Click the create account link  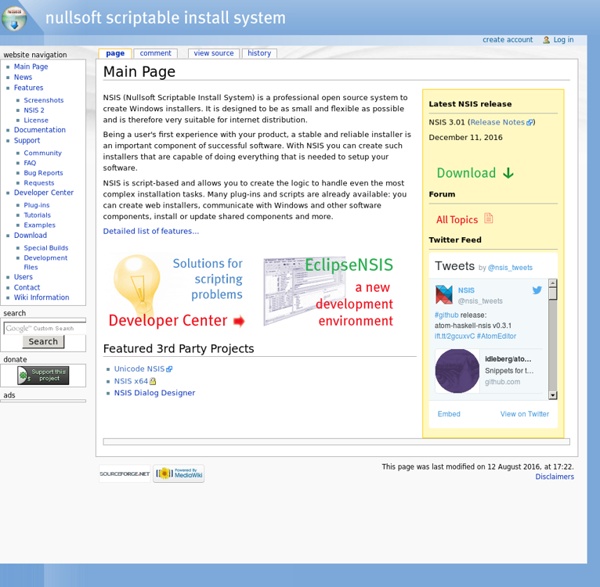click(x=507, y=40)
